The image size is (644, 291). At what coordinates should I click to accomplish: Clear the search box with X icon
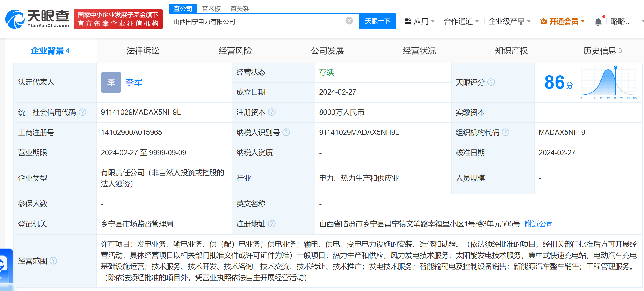pos(349,21)
